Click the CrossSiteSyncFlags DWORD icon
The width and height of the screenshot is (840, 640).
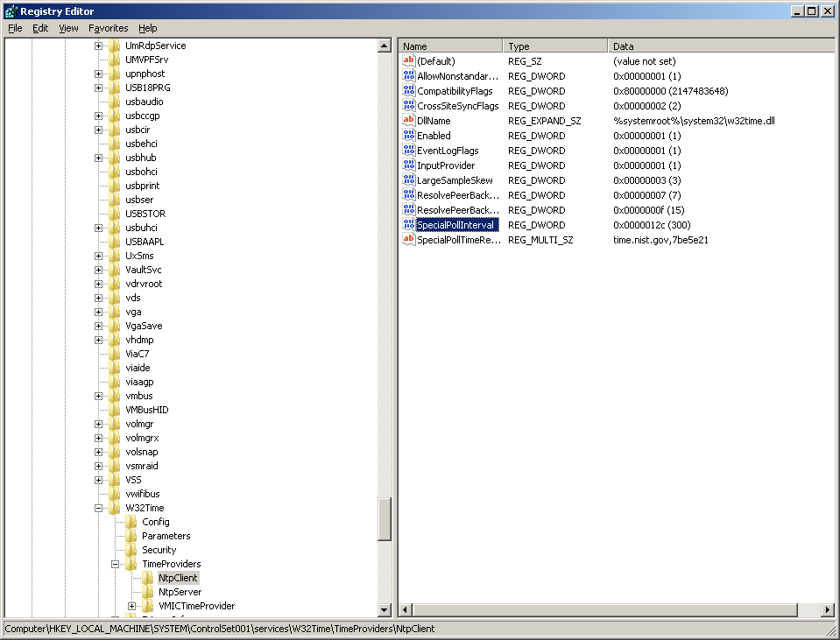click(x=409, y=106)
